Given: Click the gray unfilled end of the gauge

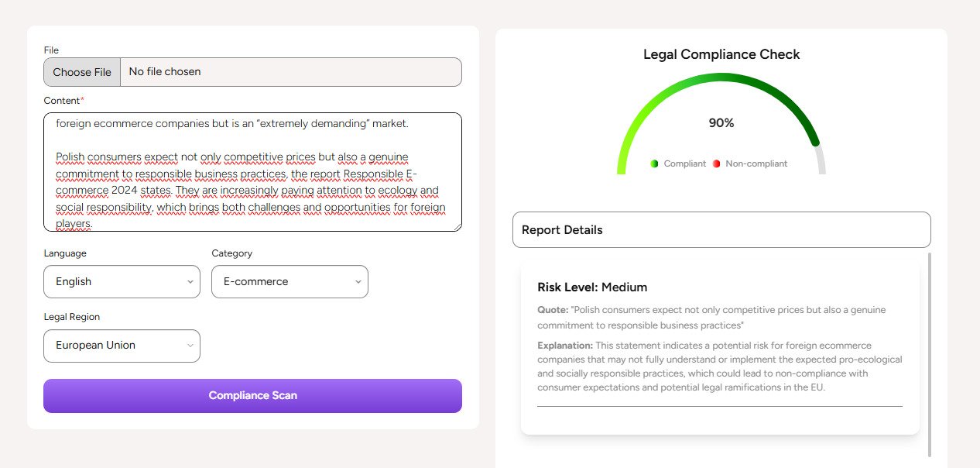Looking at the screenshot, I should 821,161.
